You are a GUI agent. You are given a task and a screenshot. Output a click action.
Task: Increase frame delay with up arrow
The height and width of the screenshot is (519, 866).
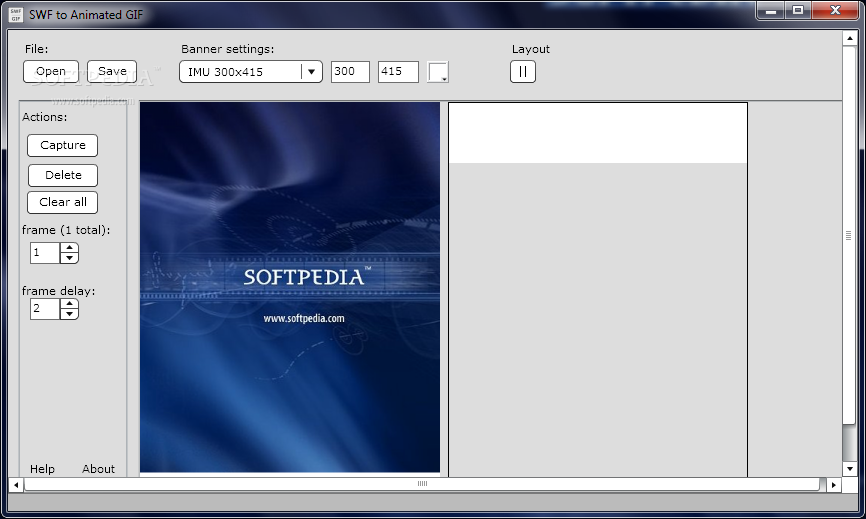[x=69, y=304]
